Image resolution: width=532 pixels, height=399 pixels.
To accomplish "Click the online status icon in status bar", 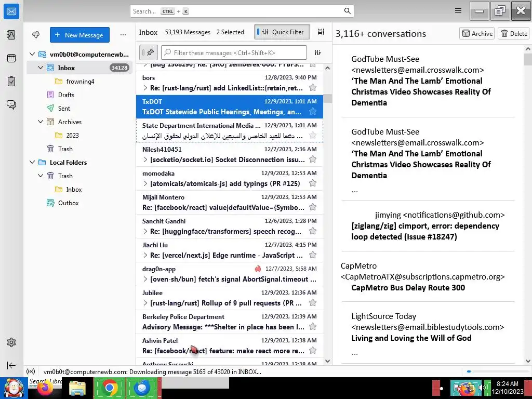I will pyautogui.click(x=31, y=371).
